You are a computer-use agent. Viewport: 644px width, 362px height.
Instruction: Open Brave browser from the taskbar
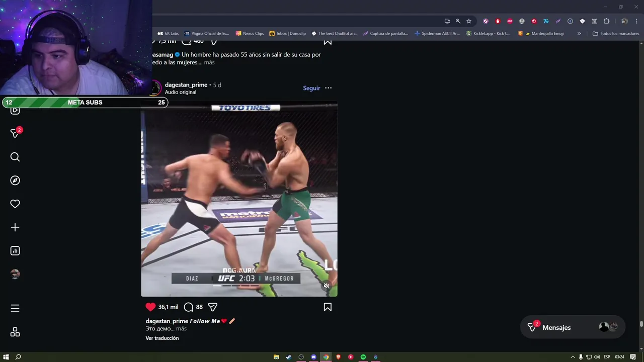click(x=338, y=357)
